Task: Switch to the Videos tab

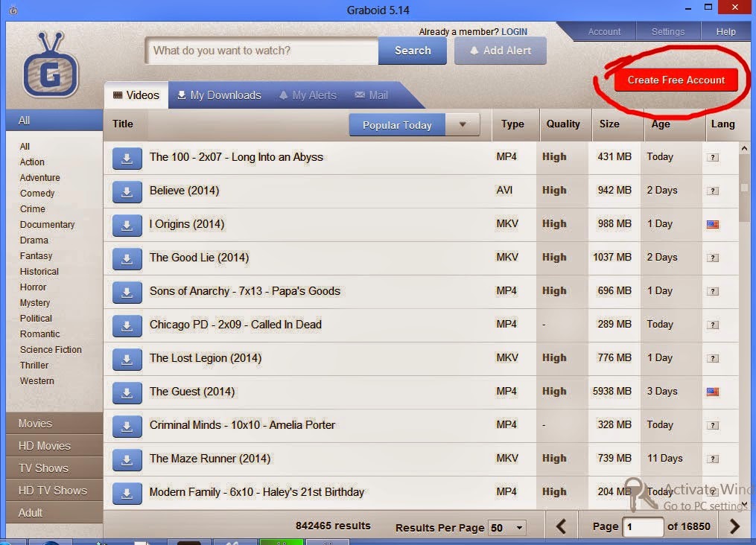Action: [136, 95]
